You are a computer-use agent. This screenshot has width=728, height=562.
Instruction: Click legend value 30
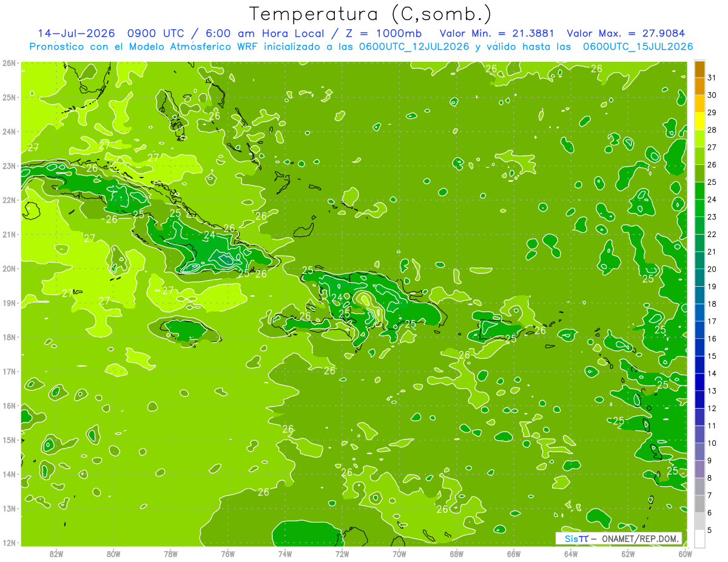(712, 95)
